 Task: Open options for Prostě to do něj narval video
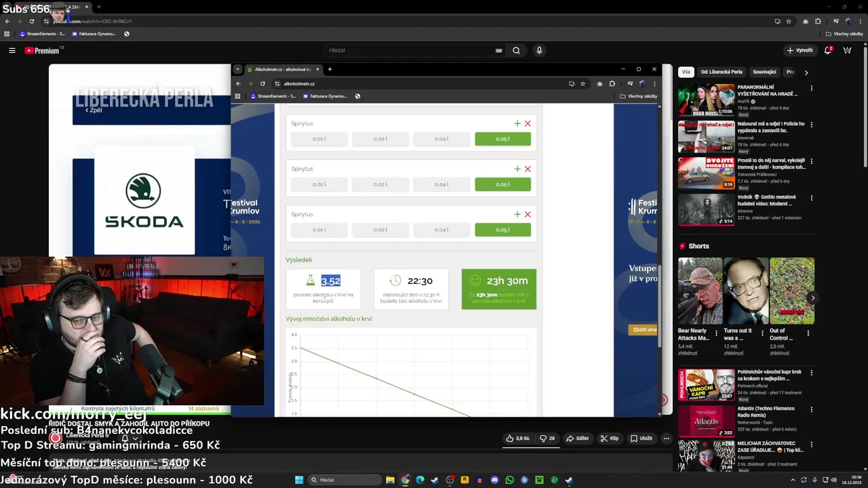[811, 161]
